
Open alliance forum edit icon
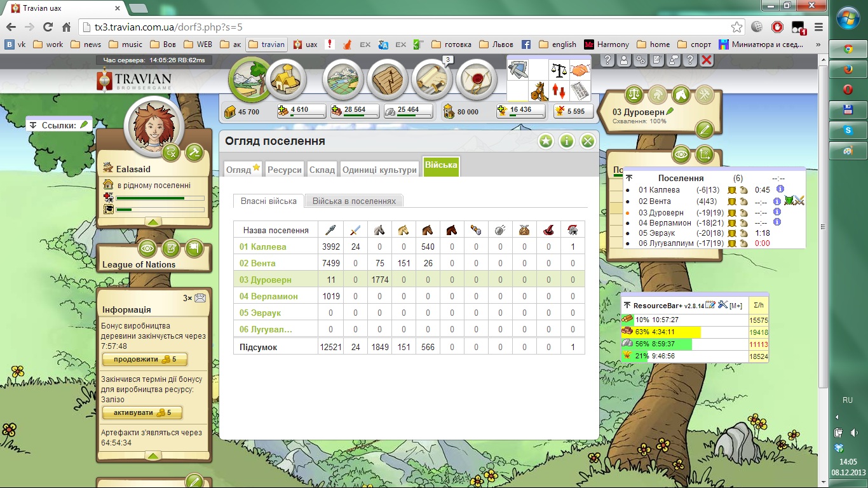click(x=170, y=248)
